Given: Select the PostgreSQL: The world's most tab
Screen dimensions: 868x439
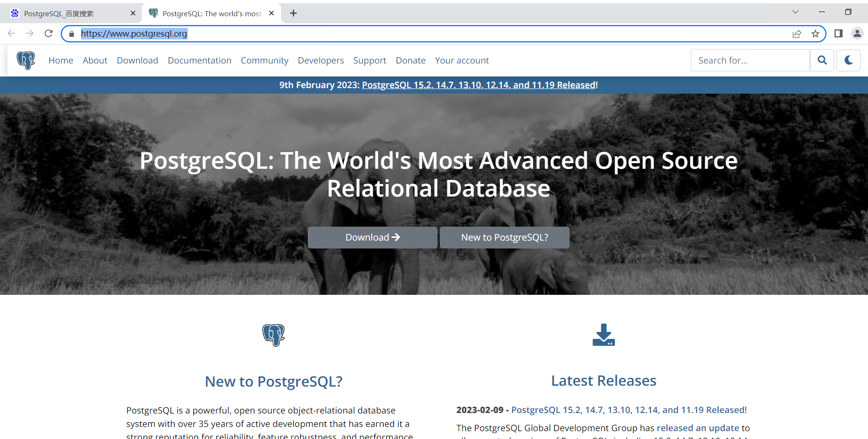Looking at the screenshot, I should 211,13.
